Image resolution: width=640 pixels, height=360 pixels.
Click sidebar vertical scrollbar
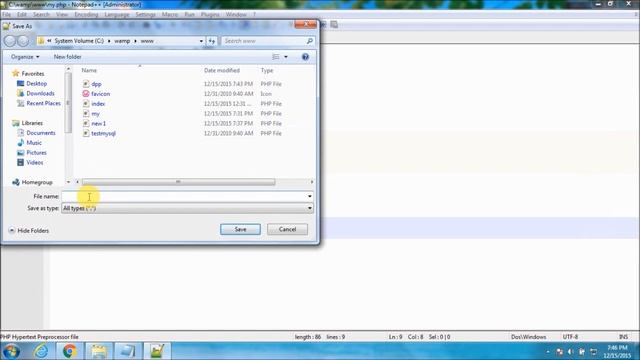(x=68, y=103)
